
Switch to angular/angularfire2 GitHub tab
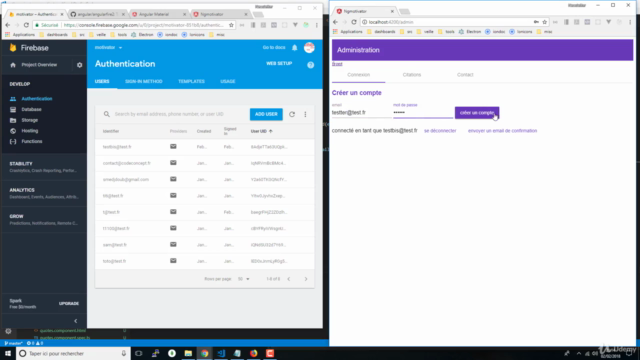97,14
